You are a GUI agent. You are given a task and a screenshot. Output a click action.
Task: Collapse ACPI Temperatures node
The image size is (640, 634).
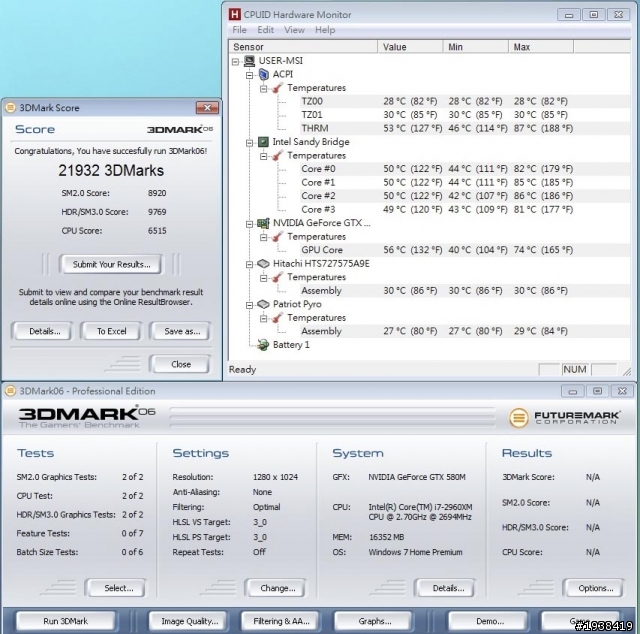[x=264, y=89]
